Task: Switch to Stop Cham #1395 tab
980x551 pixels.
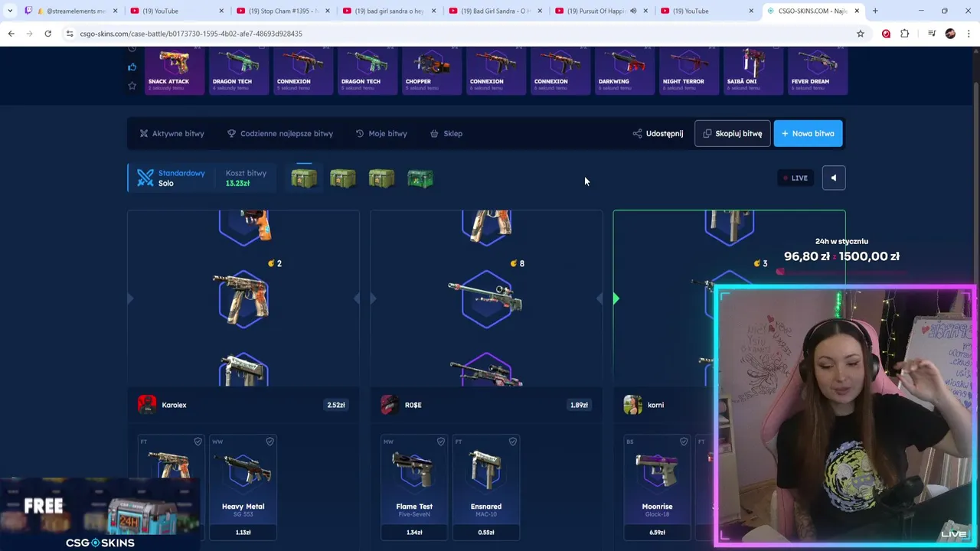Action: (283, 11)
